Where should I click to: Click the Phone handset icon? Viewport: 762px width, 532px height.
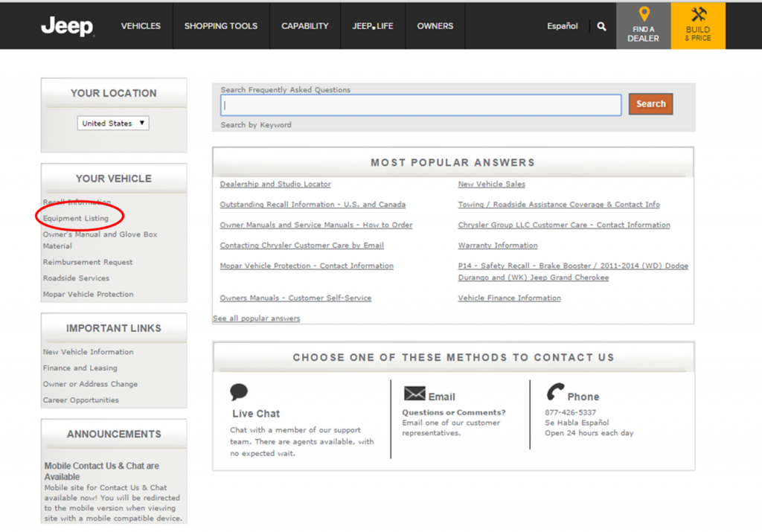(x=555, y=391)
